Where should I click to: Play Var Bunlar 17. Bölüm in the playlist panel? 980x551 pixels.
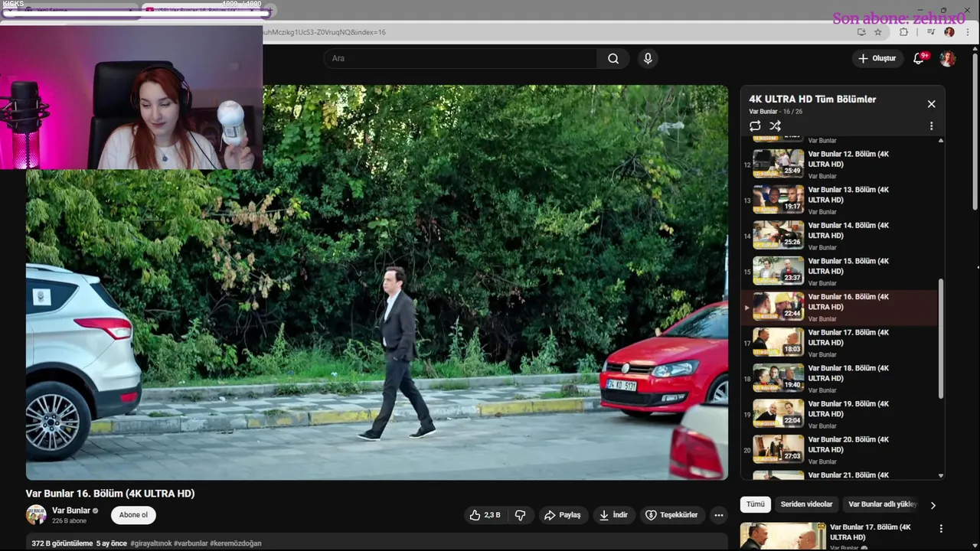coord(840,342)
